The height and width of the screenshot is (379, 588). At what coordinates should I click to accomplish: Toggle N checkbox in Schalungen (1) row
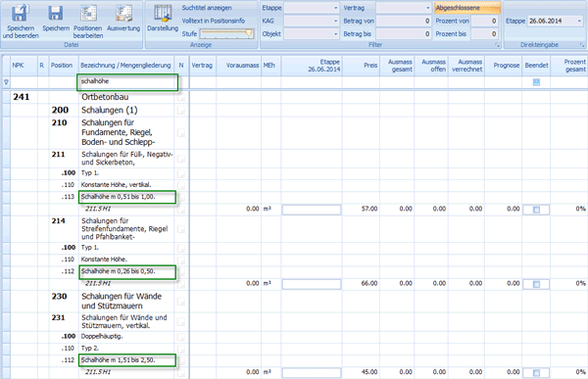tap(181, 111)
